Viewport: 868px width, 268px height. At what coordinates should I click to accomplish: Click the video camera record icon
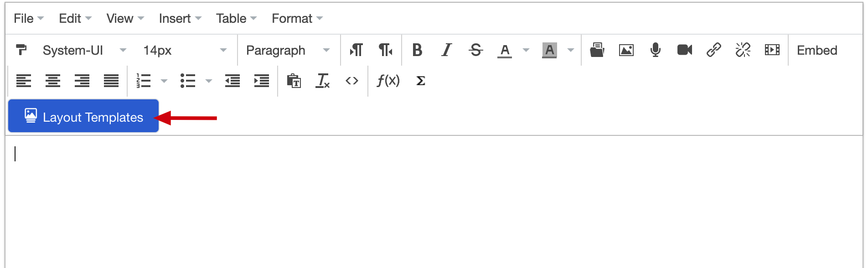[x=684, y=50]
